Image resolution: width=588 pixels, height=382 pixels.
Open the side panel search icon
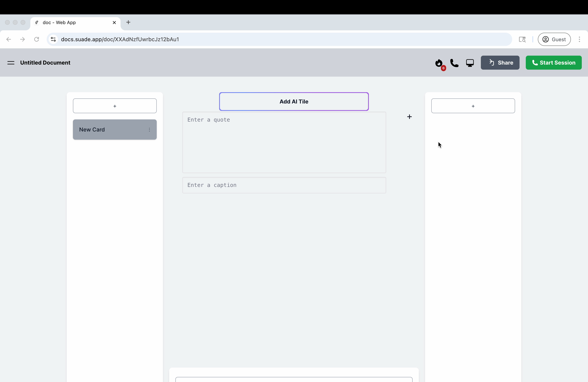click(522, 39)
